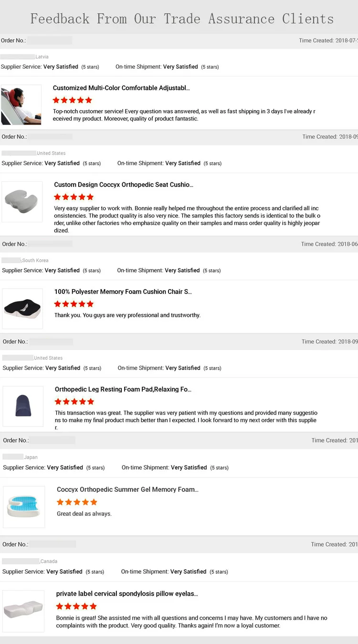Click Orthopedic Leg Resting Foam Pad title
This screenshot has width=358, height=644.
click(x=123, y=389)
